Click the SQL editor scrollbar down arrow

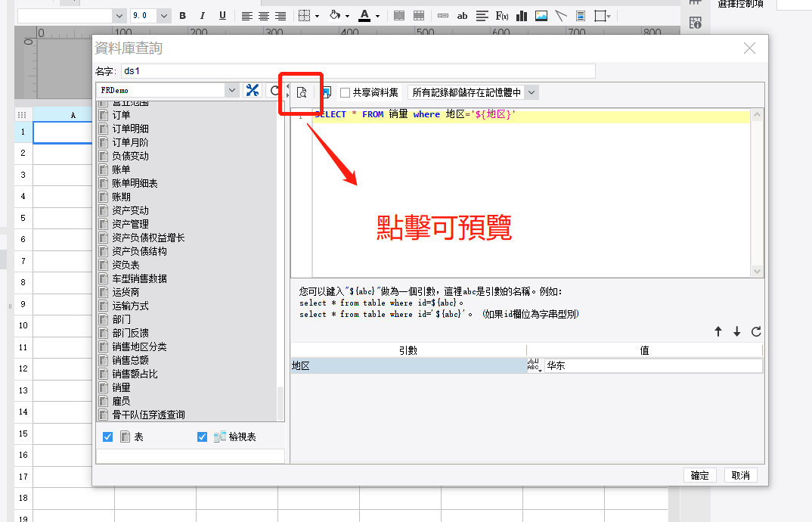[757, 271]
